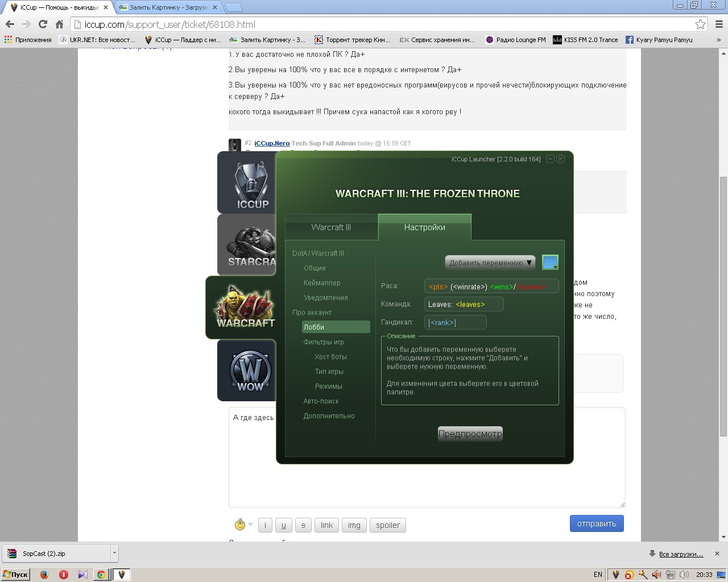Open the ICCUP section in launcher sidebar

(247, 183)
